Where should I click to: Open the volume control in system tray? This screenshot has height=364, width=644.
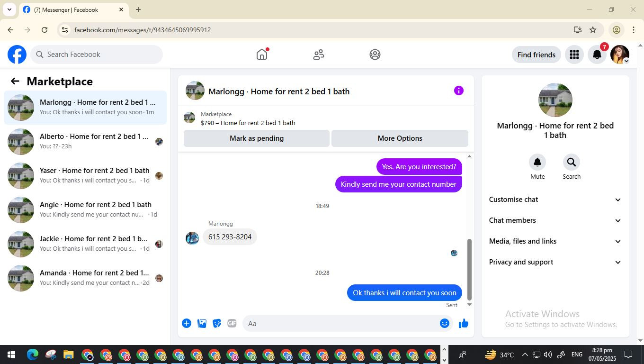pyautogui.click(x=548, y=355)
